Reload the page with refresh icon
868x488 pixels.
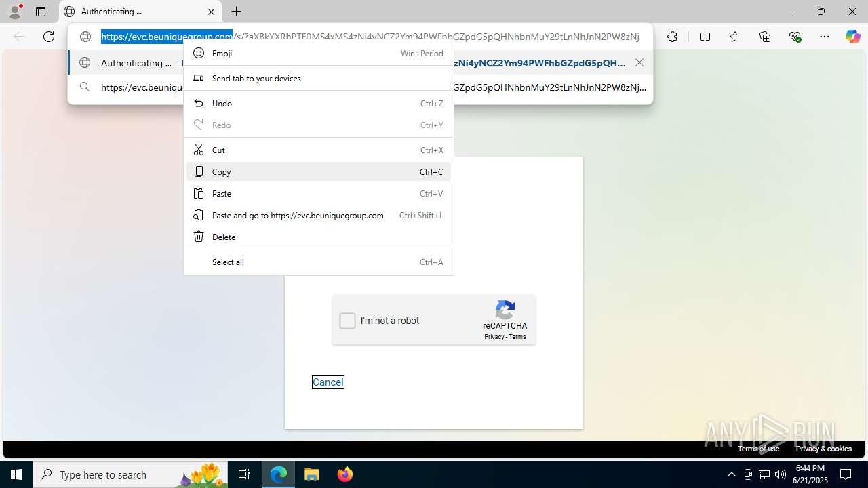[49, 37]
